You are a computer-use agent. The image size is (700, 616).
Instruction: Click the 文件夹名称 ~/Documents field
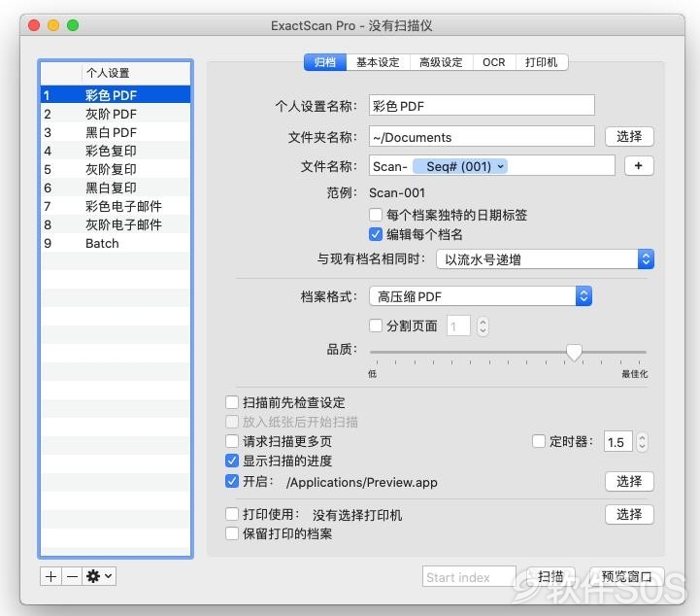click(482, 136)
